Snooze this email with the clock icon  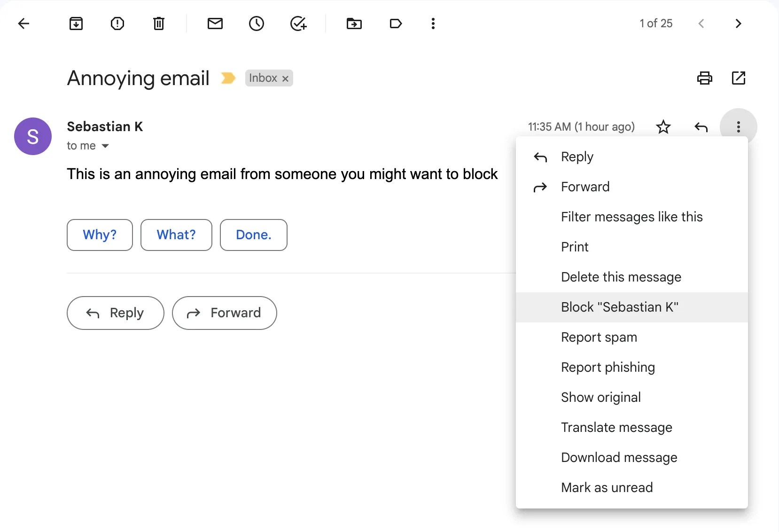point(257,23)
